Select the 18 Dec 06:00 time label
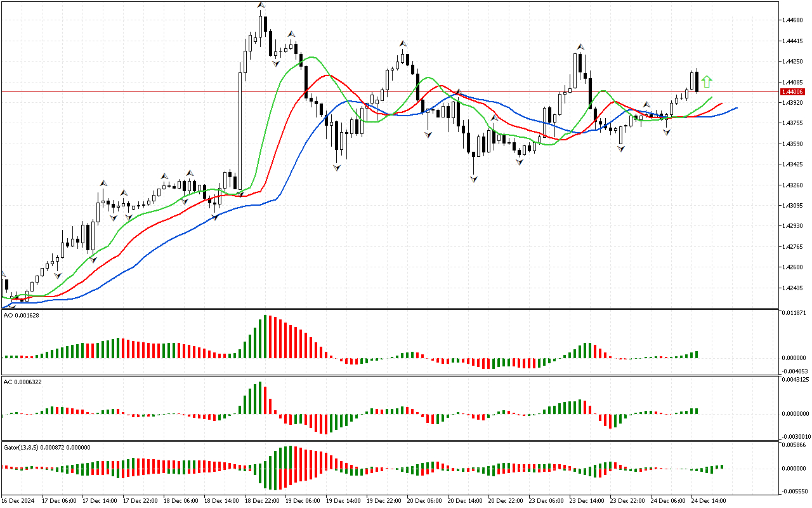The image size is (812, 508). pyautogui.click(x=181, y=501)
